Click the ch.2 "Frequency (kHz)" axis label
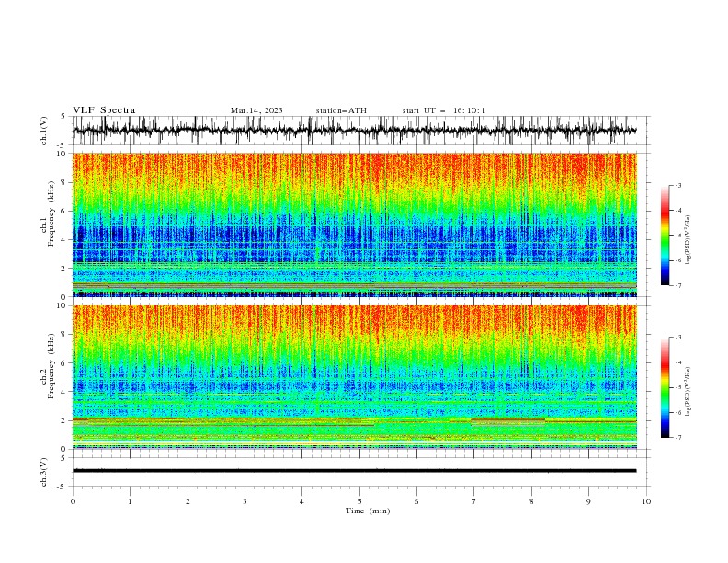This screenshot has height=563, width=728. 51,366
